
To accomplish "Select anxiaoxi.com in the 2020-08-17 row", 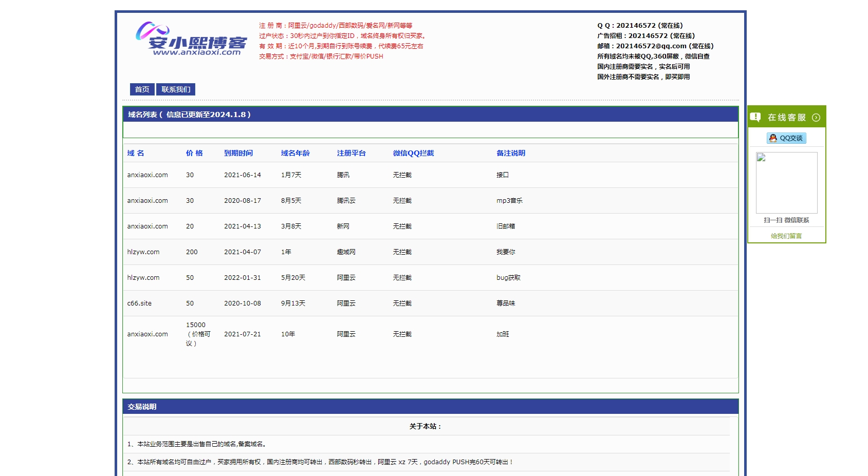I will click(x=147, y=201).
